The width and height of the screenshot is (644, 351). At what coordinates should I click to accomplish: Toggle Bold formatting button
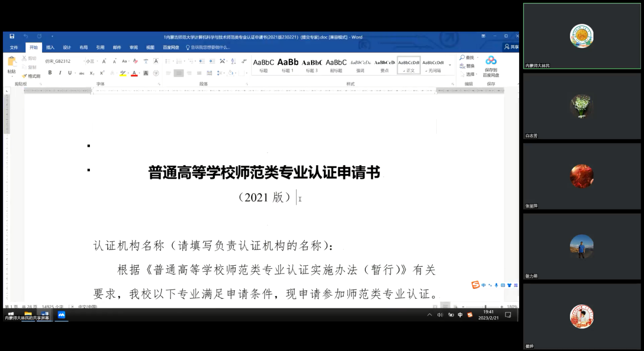pos(50,73)
